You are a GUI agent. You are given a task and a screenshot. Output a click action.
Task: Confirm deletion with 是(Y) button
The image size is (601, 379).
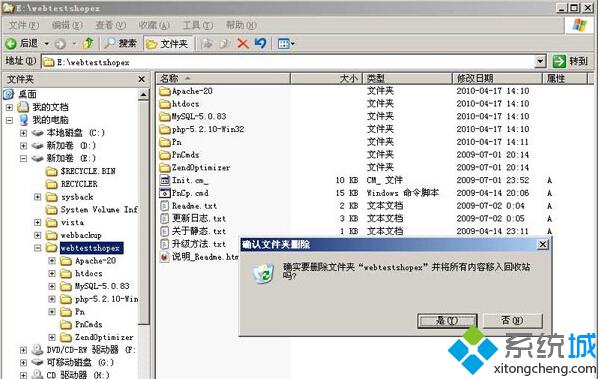[447, 321]
